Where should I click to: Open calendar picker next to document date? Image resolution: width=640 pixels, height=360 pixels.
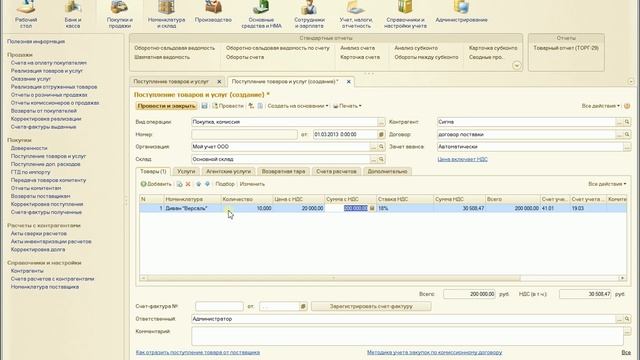[x=381, y=134]
